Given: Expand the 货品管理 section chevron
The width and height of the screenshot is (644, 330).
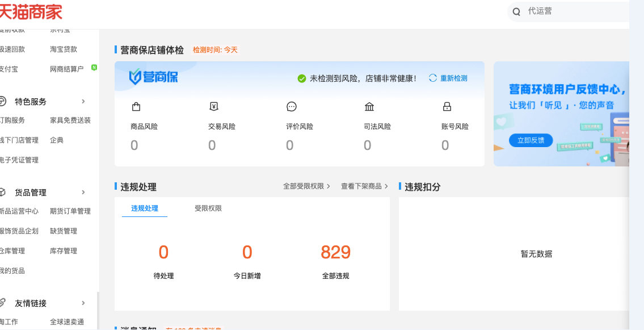Looking at the screenshot, I should [83, 192].
